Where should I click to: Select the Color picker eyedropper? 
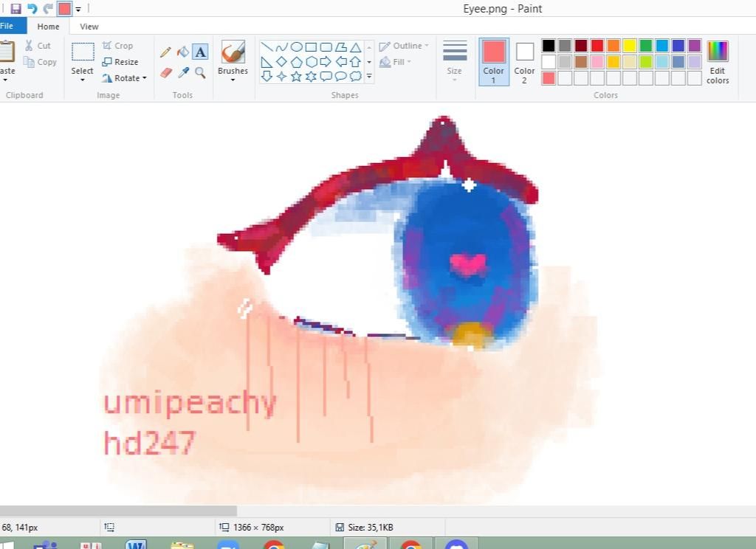point(183,73)
